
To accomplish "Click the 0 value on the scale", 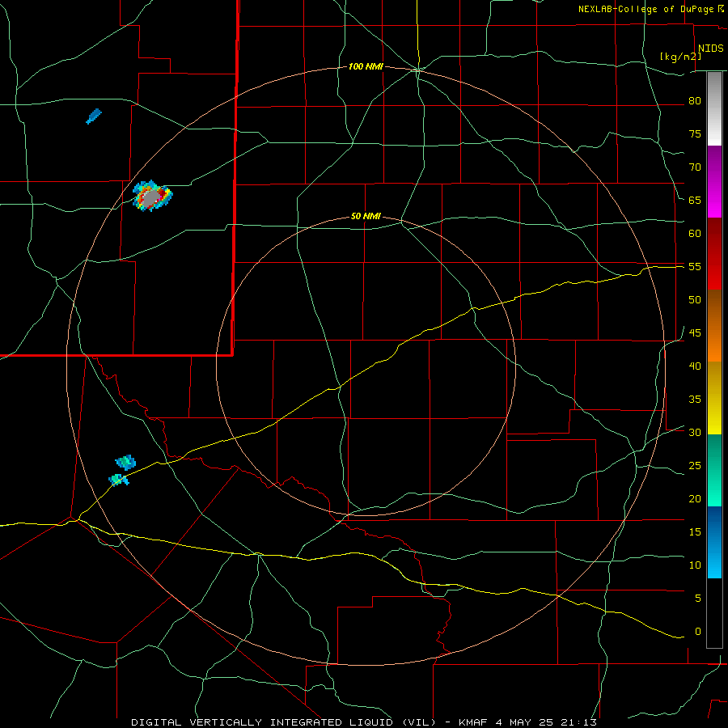I will point(698,632).
